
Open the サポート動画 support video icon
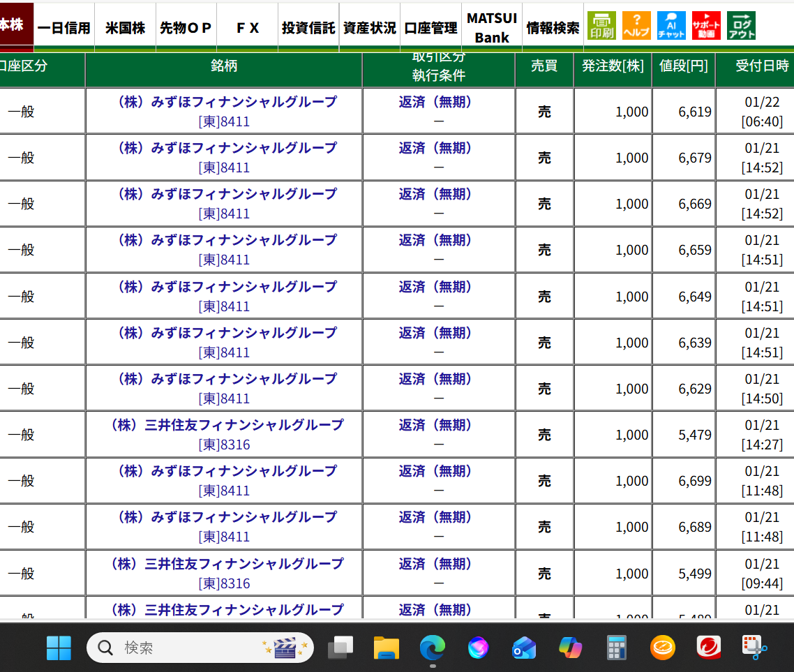click(x=705, y=25)
